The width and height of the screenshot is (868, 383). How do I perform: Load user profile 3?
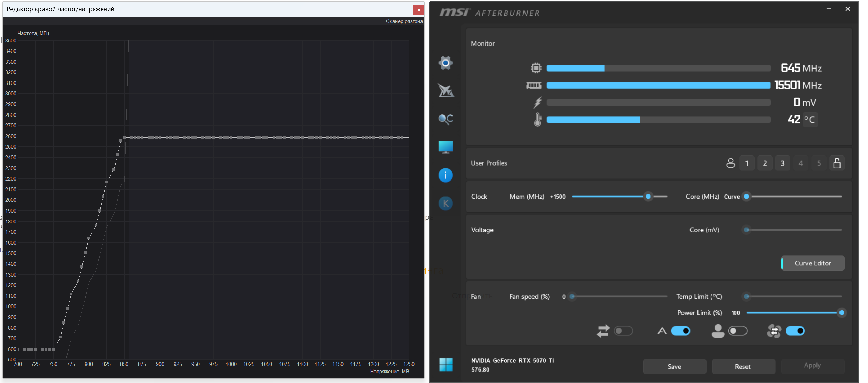(783, 163)
